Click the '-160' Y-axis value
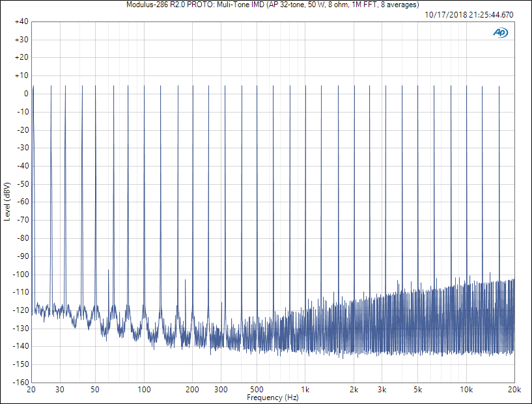 click(21, 383)
